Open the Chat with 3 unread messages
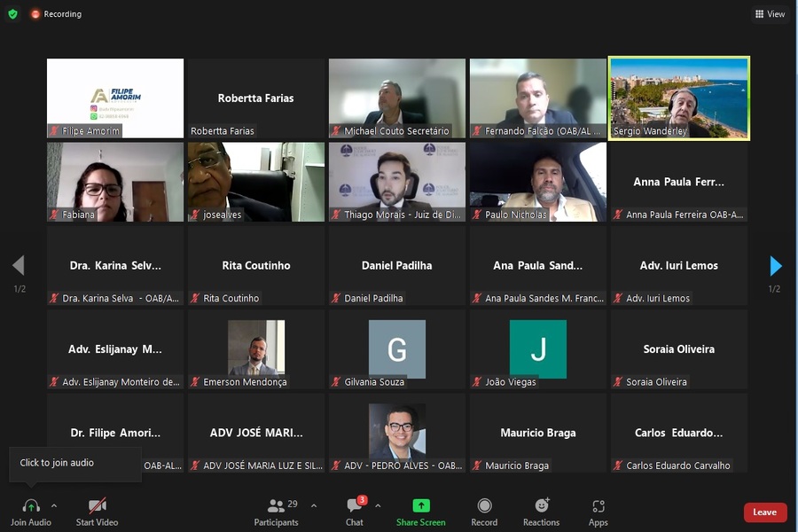798x532 pixels. (355, 505)
